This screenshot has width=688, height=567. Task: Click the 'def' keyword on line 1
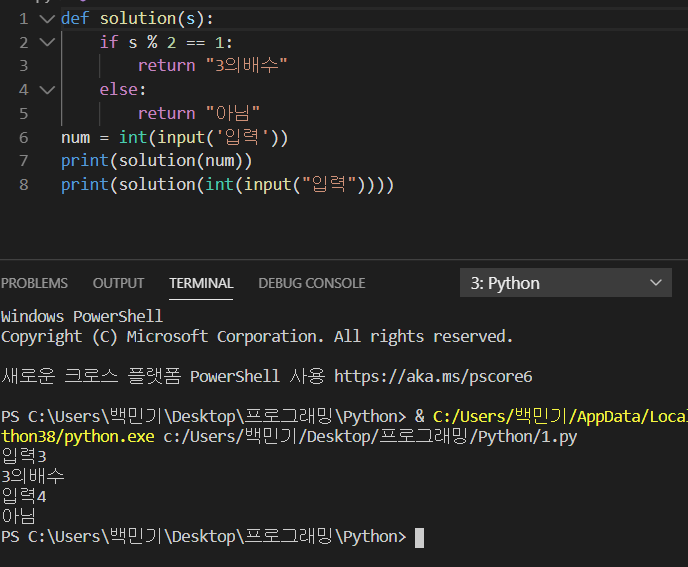coord(75,18)
